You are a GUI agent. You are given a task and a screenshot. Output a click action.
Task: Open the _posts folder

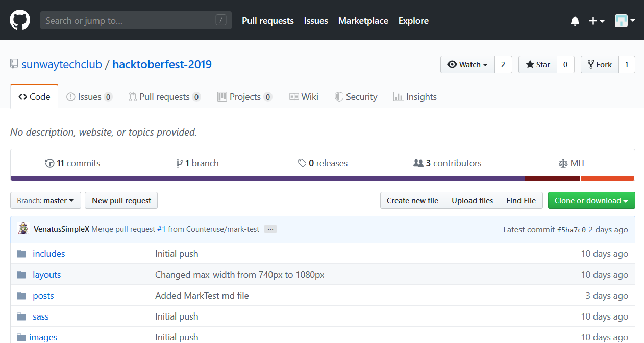(41, 296)
